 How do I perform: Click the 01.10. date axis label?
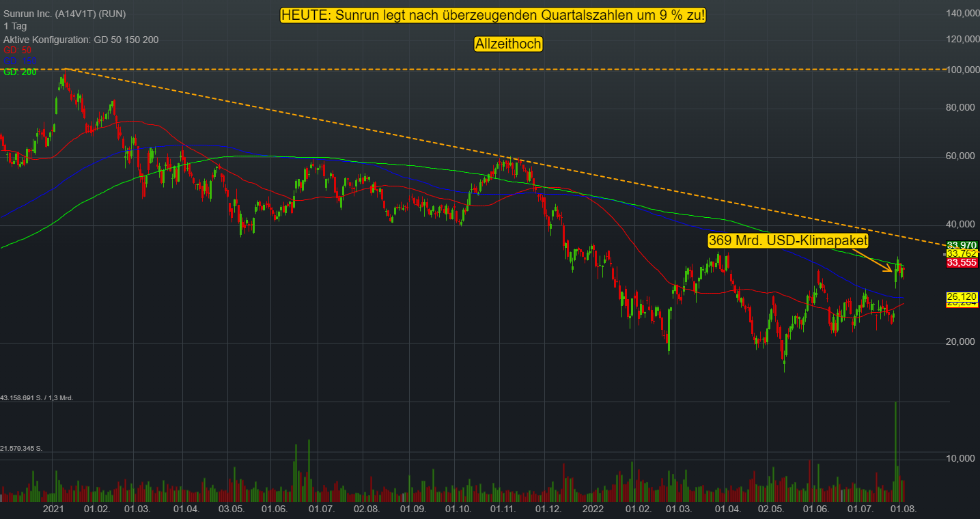[458, 509]
